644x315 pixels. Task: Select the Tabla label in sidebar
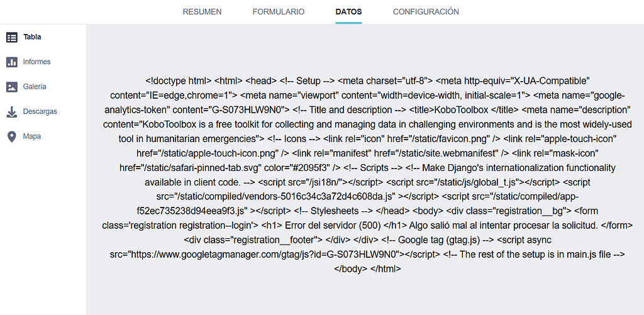(32, 37)
